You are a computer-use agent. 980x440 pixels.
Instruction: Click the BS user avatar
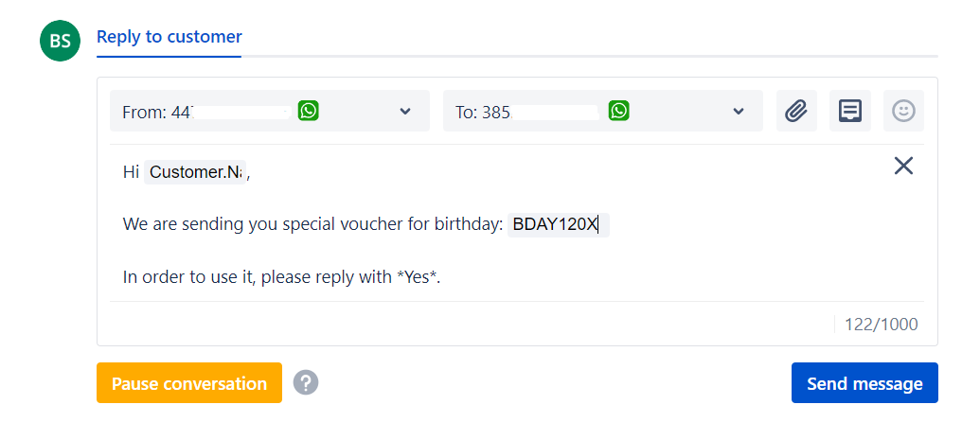[x=60, y=41]
